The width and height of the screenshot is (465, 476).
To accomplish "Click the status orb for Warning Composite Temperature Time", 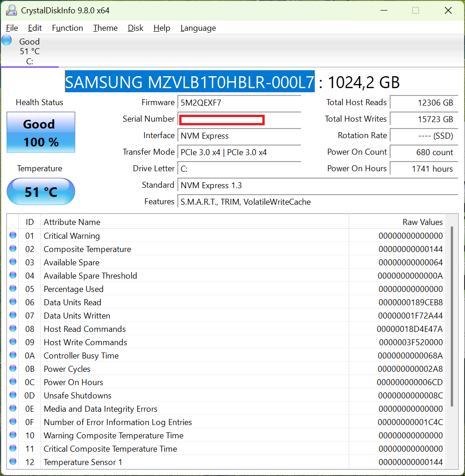I will [13, 435].
